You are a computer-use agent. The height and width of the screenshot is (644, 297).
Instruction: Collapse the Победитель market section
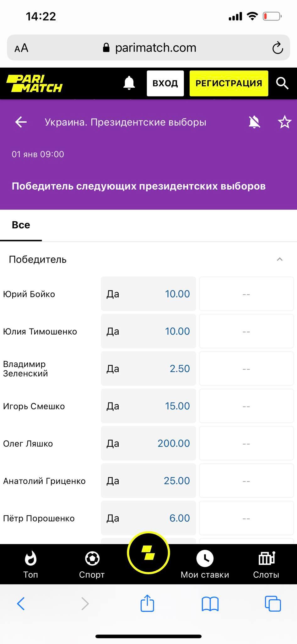(x=280, y=259)
